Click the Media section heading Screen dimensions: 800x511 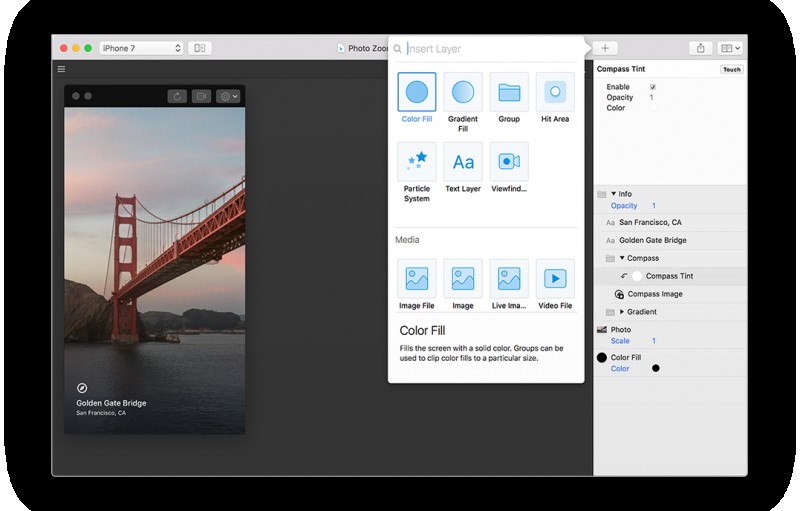click(407, 240)
